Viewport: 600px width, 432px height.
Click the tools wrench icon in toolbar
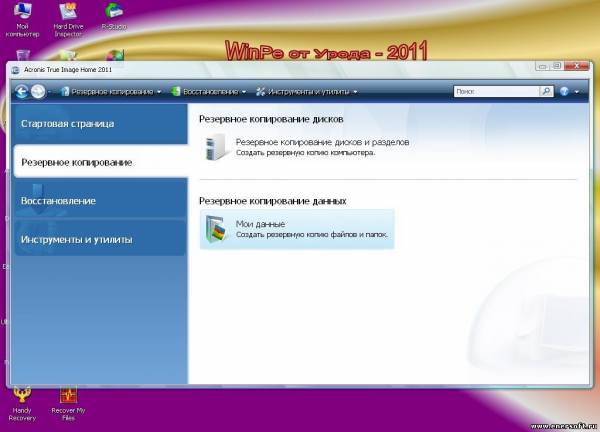point(261,91)
